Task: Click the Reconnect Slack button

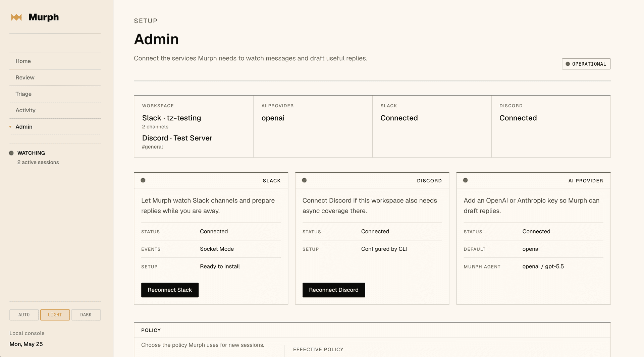Action: pyautogui.click(x=170, y=290)
